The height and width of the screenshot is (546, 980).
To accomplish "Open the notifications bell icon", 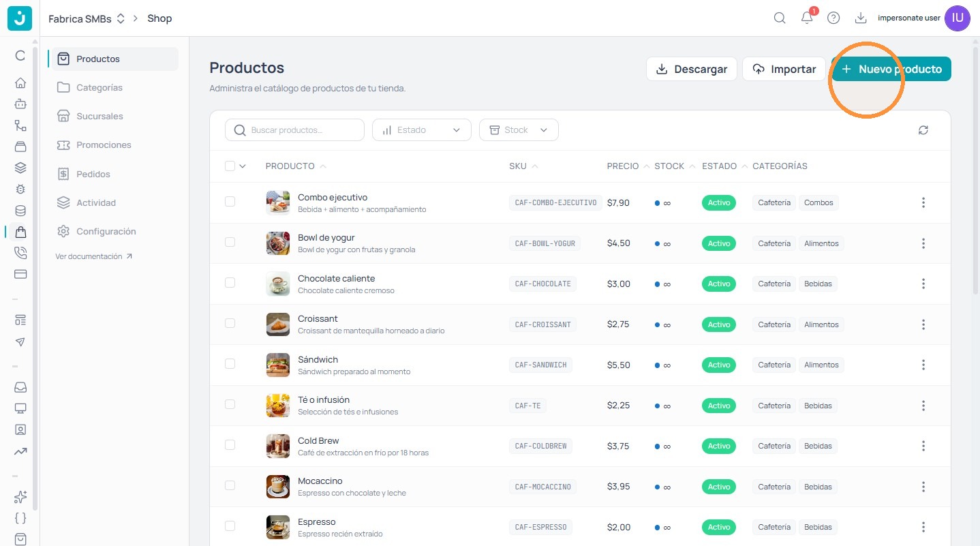I will (807, 18).
